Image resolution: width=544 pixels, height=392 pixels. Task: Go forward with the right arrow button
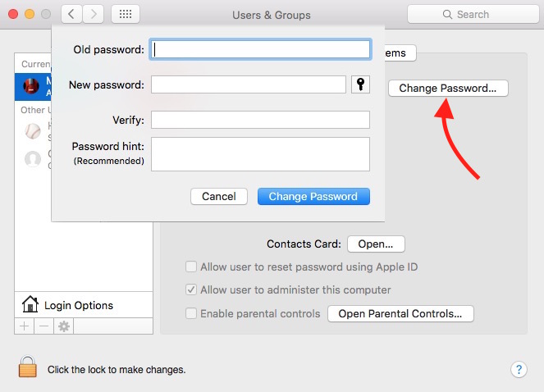[94, 14]
